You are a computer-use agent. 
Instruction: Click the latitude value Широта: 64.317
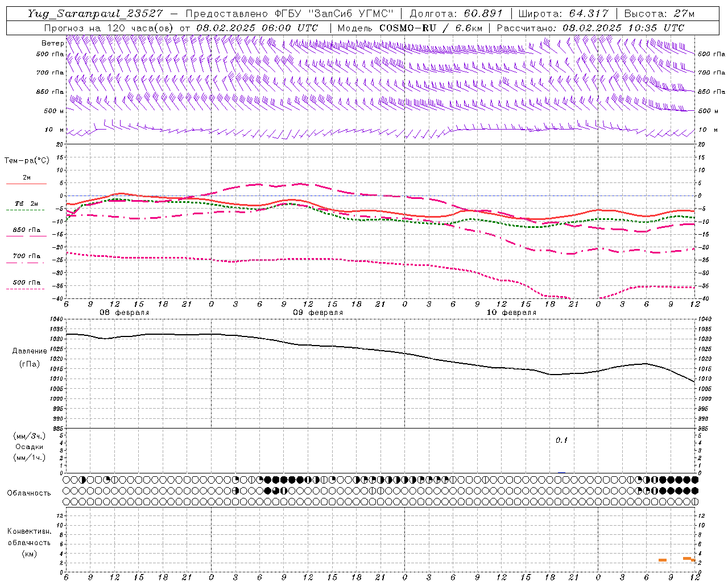(x=563, y=14)
